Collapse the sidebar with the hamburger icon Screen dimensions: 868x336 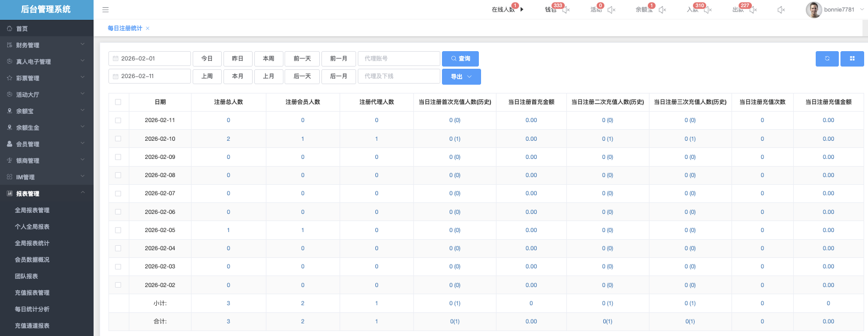click(106, 10)
